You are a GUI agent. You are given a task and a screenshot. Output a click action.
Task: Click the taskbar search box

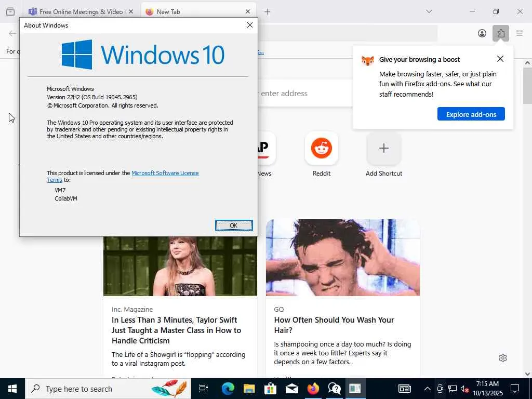108,389
